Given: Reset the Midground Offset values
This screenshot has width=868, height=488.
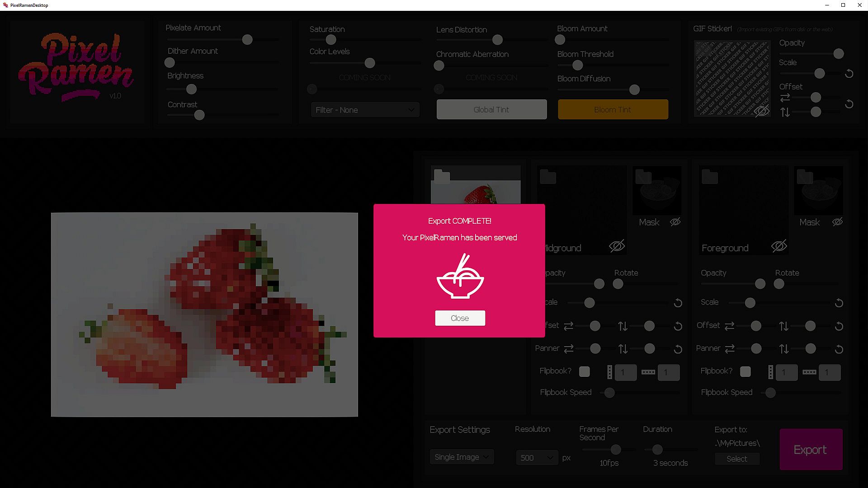Looking at the screenshot, I should pyautogui.click(x=678, y=326).
